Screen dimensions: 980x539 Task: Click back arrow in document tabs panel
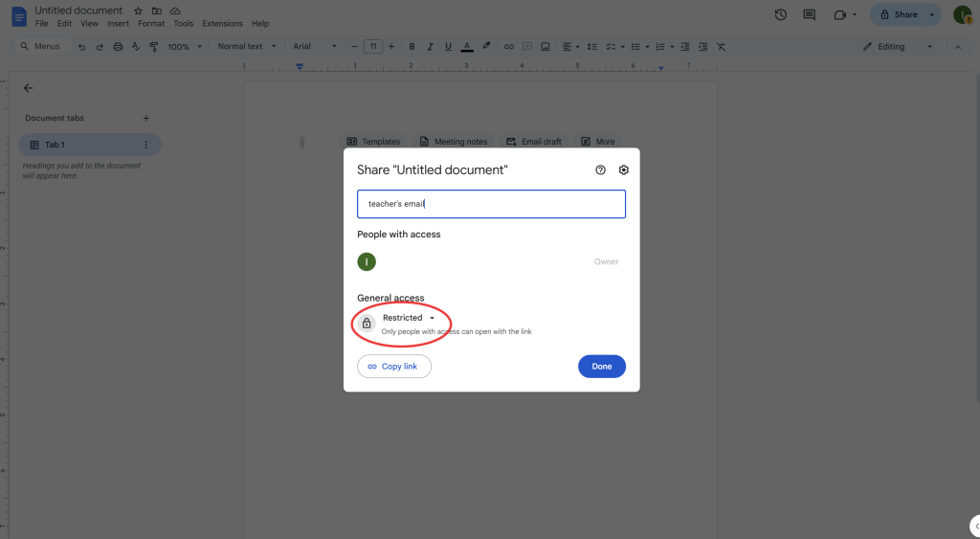coord(28,88)
